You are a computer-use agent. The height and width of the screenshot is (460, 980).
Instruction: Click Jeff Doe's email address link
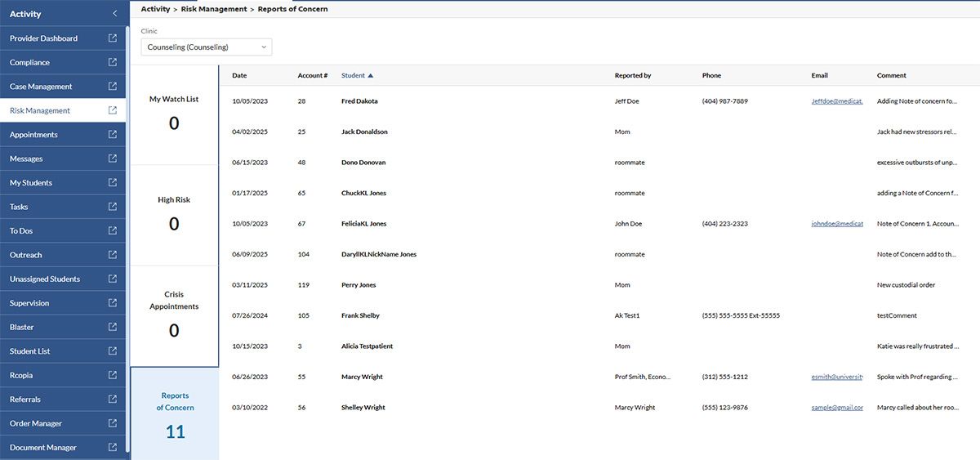coord(836,101)
